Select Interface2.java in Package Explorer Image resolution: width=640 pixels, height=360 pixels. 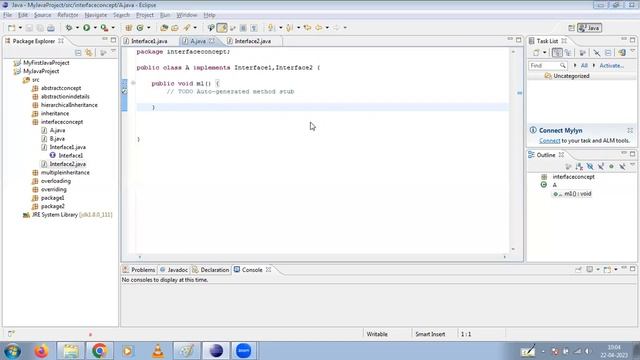(x=68, y=164)
